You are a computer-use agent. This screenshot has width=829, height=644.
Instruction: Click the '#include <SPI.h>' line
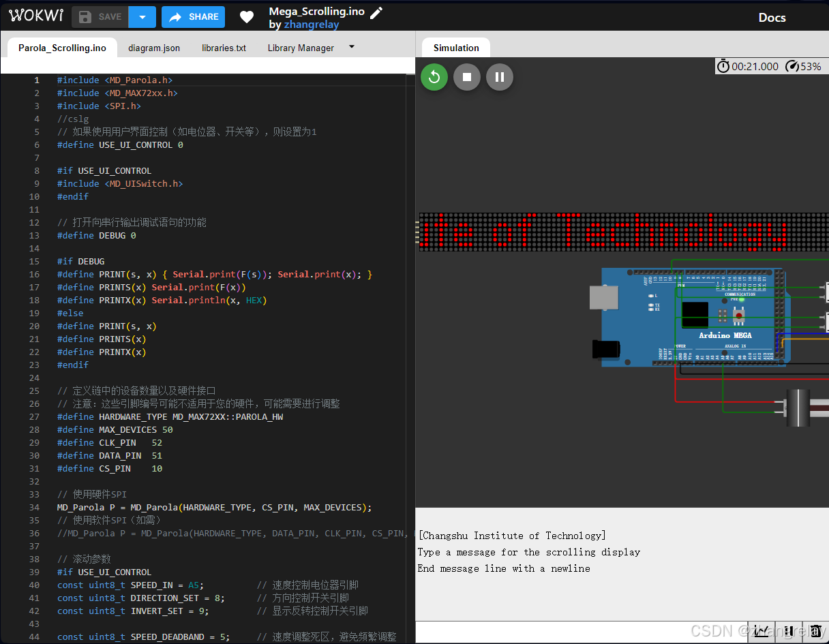point(100,106)
